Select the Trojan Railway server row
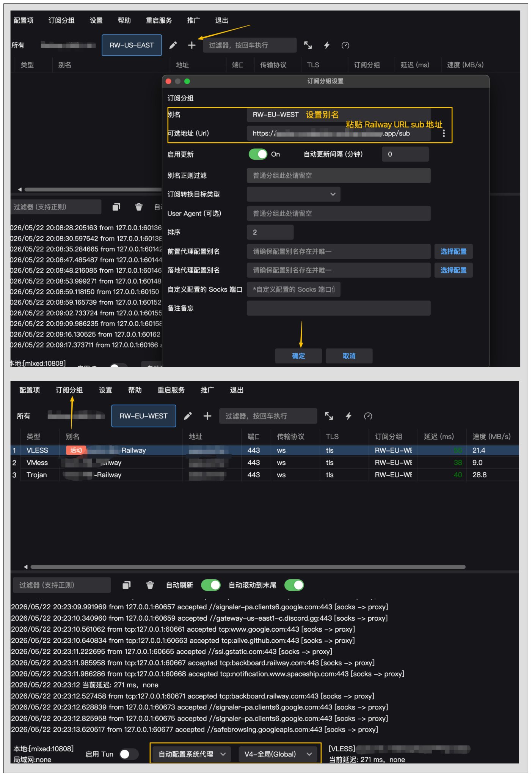532x777 pixels. (x=265, y=475)
